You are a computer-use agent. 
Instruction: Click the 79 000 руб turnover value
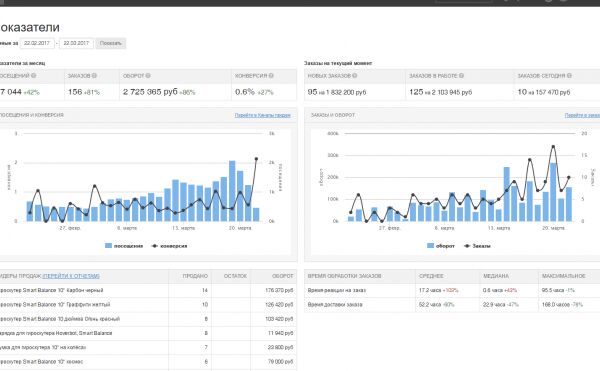coord(281,362)
